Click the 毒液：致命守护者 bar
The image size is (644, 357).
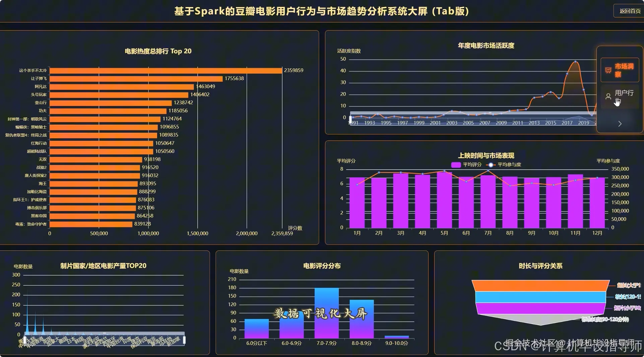click(x=91, y=224)
